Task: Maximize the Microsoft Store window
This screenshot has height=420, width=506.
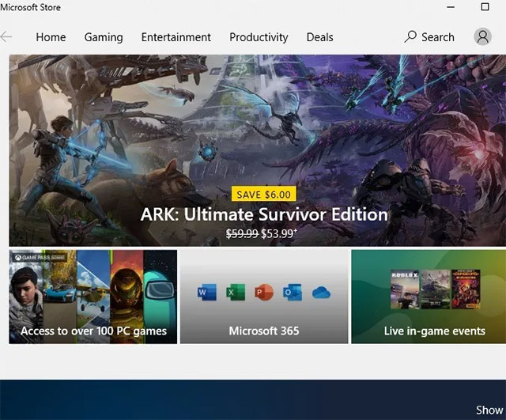Action: (485, 7)
